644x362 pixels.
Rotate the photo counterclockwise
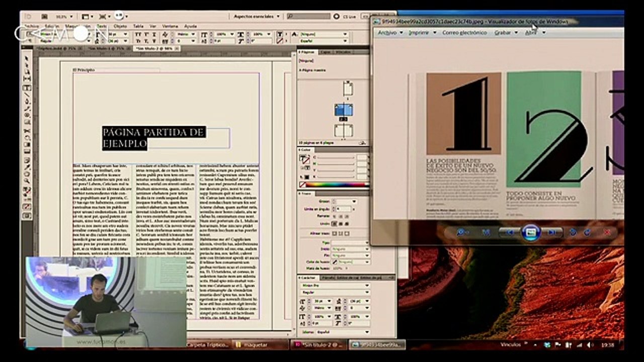[573, 232]
